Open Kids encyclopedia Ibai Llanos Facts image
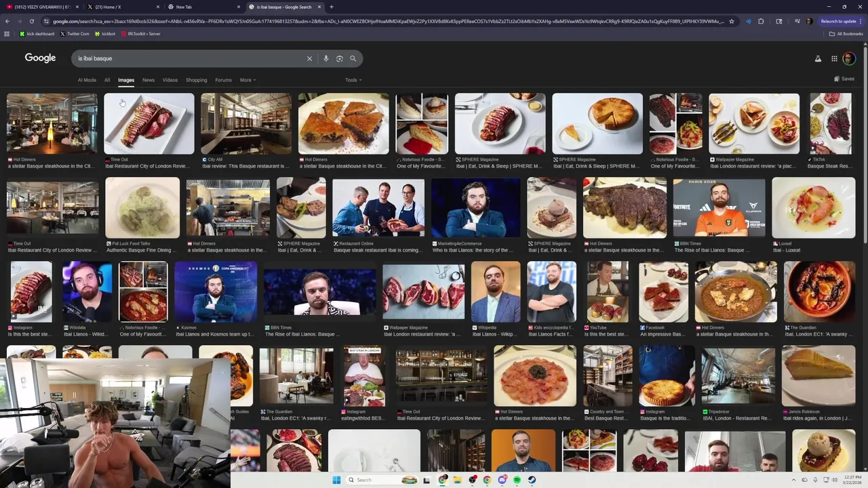 click(x=551, y=292)
